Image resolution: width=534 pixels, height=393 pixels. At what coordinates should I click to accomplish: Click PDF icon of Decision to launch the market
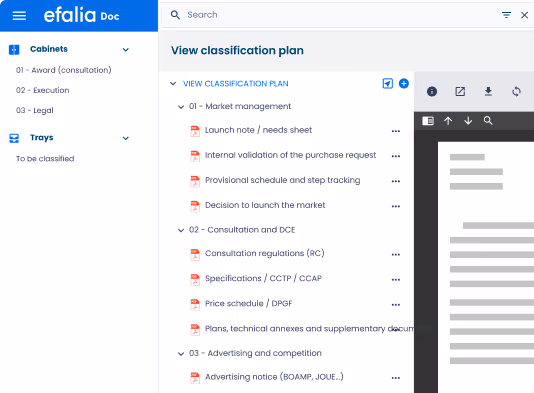coord(195,206)
